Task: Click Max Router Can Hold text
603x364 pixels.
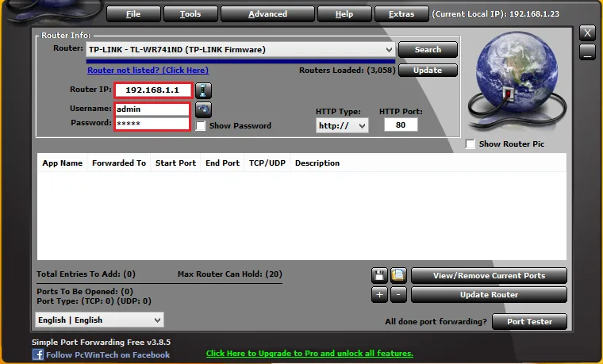Action: 230,274
